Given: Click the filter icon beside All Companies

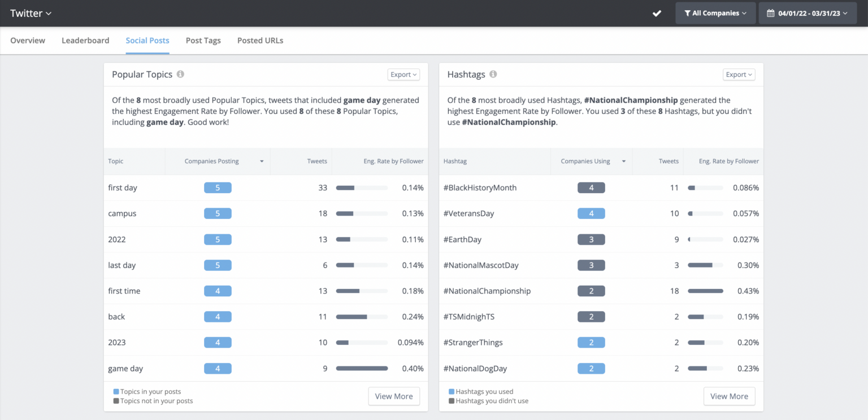Looking at the screenshot, I should point(688,12).
